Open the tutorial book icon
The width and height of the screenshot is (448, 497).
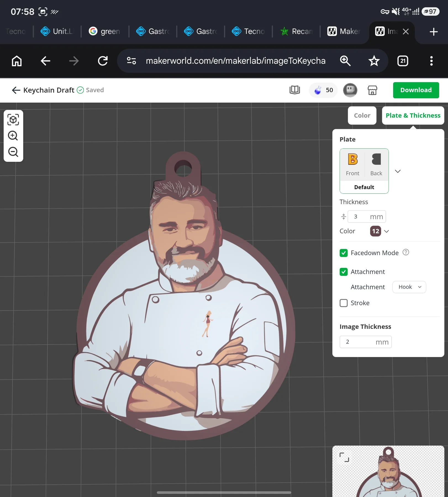point(295,90)
